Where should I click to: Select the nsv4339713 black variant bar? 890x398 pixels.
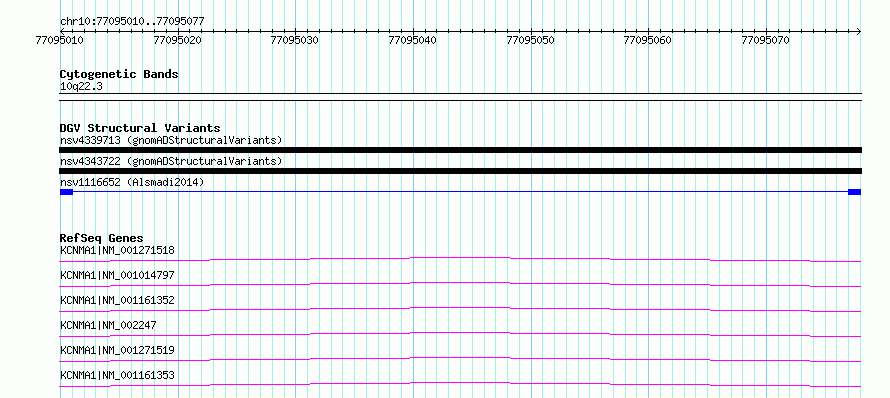point(460,150)
